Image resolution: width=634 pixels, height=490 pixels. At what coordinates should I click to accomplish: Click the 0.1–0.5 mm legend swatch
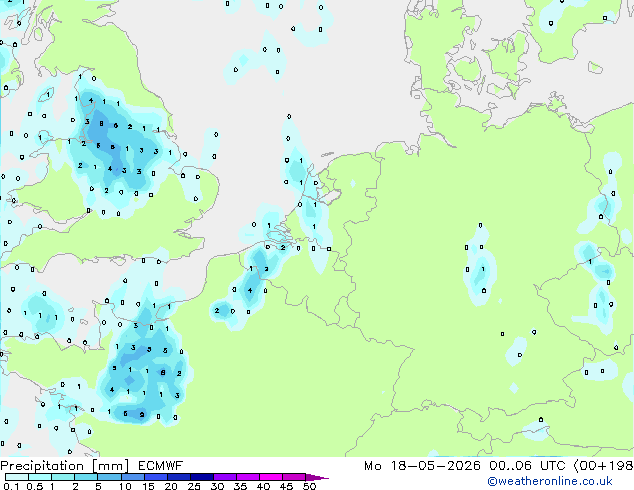pyautogui.click(x=17, y=477)
